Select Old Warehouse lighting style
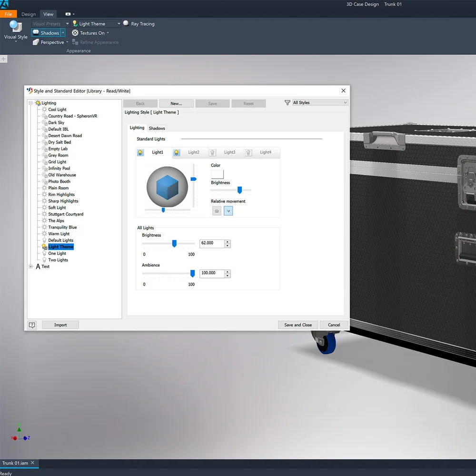 [62, 175]
